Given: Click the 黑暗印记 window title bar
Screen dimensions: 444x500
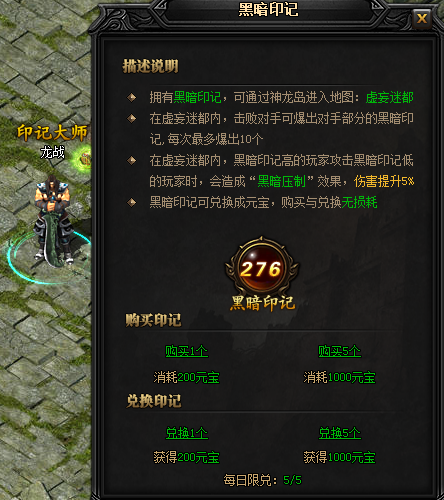Looking at the screenshot, I should pyautogui.click(x=269, y=9).
